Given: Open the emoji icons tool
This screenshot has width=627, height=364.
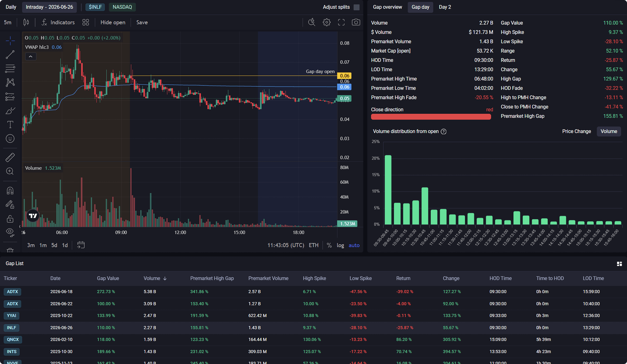Looking at the screenshot, I should (x=10, y=139).
